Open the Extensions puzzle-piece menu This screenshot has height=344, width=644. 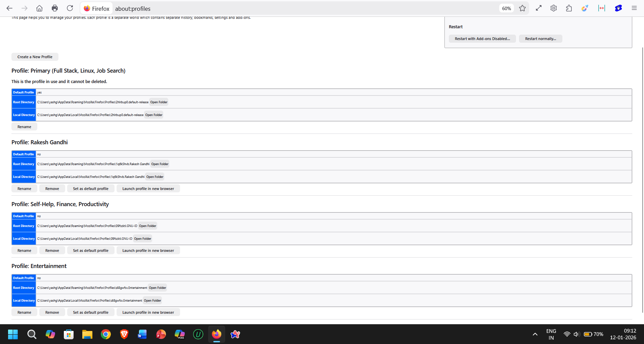point(569,8)
